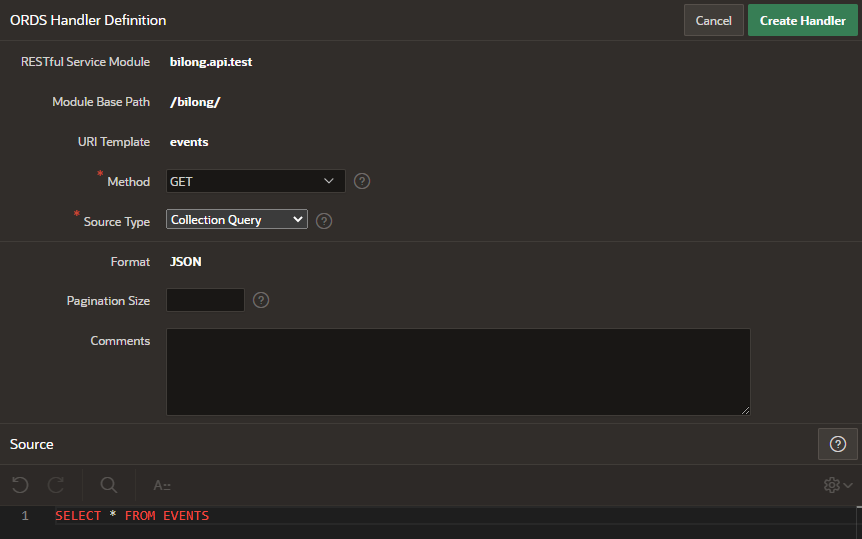
Task: Click the Comments resize handle
Action: (745, 410)
